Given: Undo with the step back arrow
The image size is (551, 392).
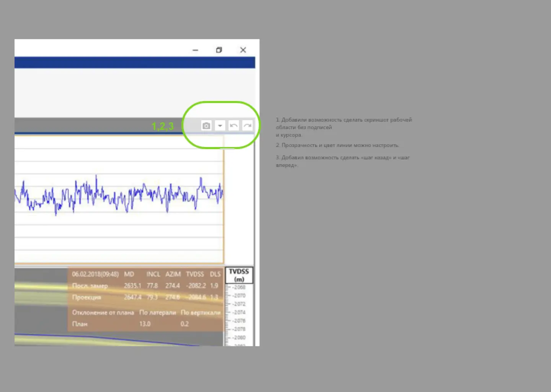Looking at the screenshot, I should (234, 126).
